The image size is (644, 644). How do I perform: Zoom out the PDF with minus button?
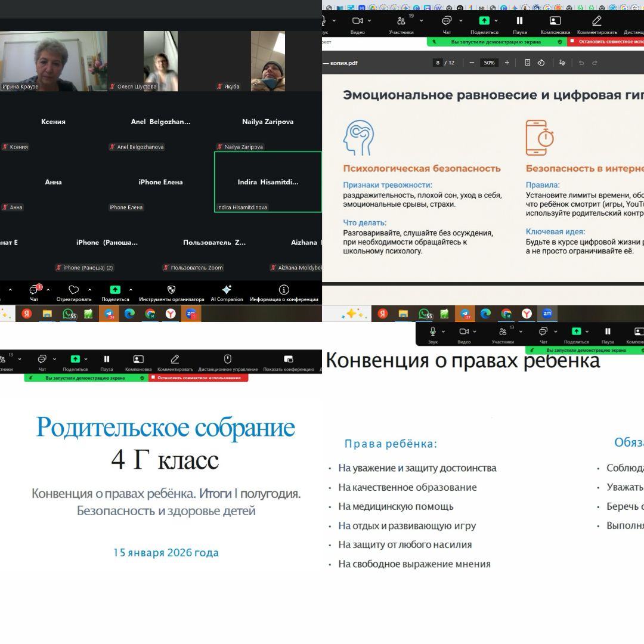point(472,63)
